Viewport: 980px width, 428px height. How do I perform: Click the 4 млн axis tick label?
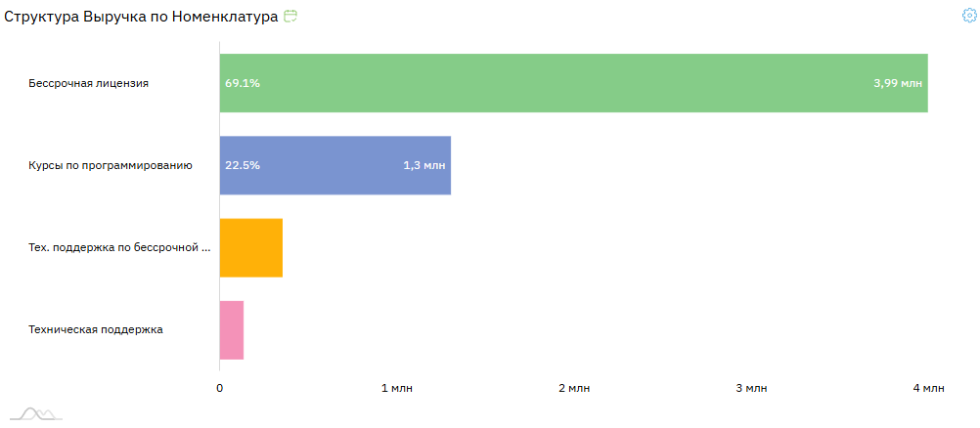point(928,389)
